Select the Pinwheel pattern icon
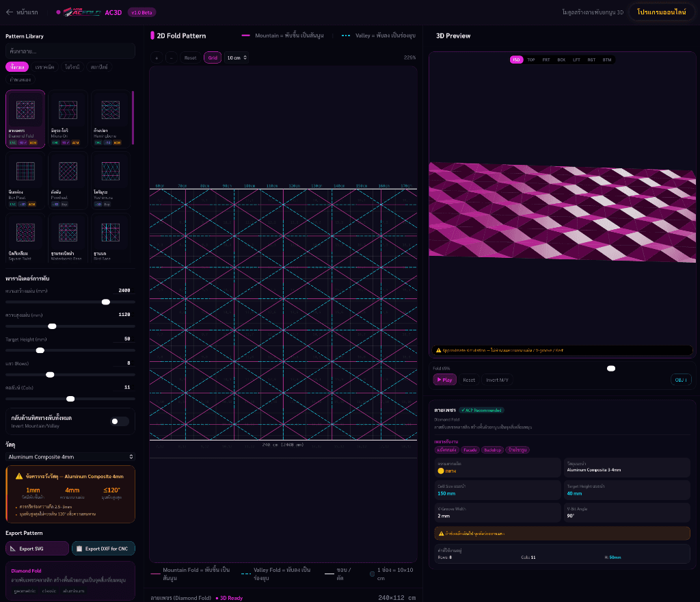Viewport: 700px width, 602px height. click(x=68, y=171)
